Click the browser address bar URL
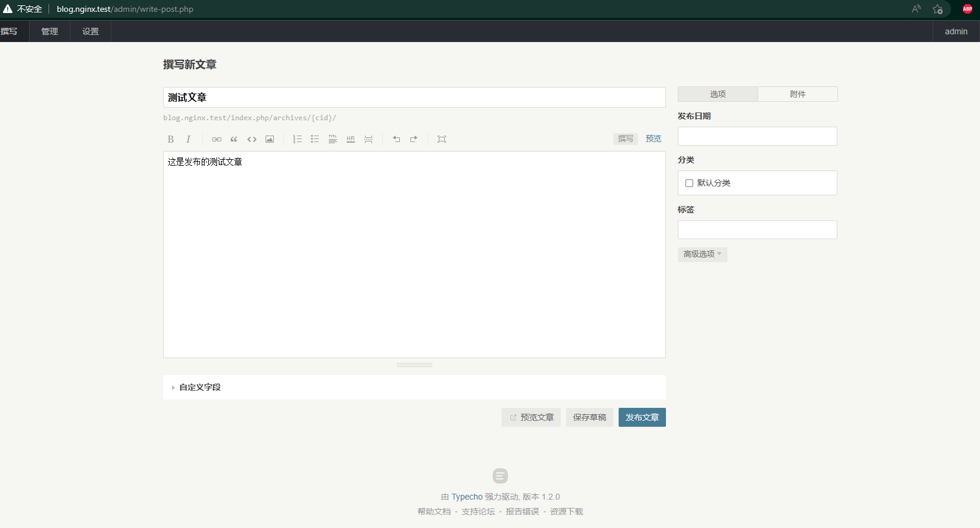The height and width of the screenshot is (528, 980). point(125,9)
